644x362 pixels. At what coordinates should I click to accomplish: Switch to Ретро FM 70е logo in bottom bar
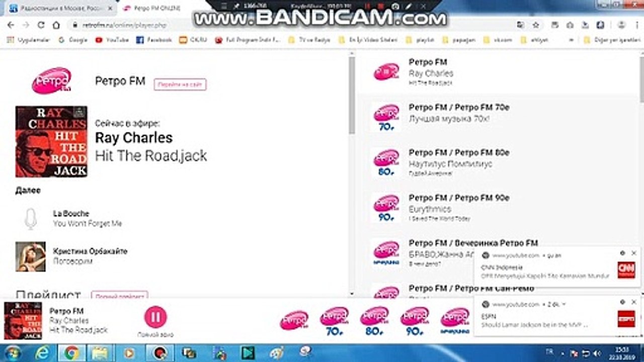pyautogui.click(x=334, y=321)
